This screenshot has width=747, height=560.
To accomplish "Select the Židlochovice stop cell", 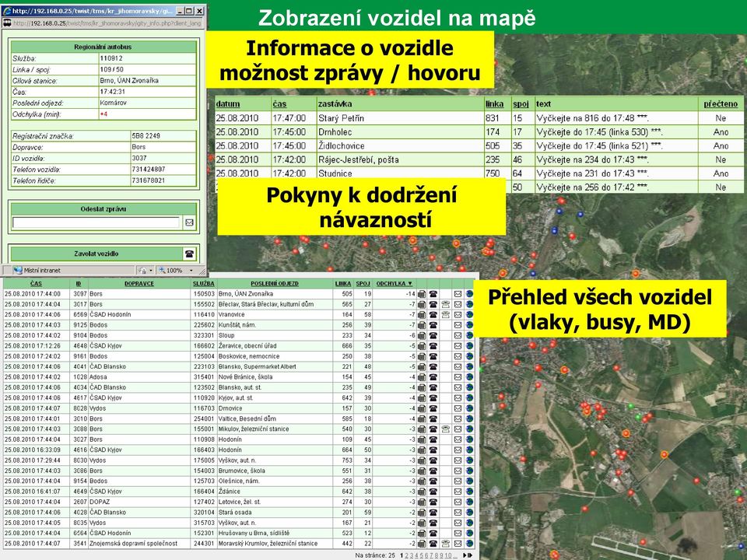I will (x=400, y=145).
